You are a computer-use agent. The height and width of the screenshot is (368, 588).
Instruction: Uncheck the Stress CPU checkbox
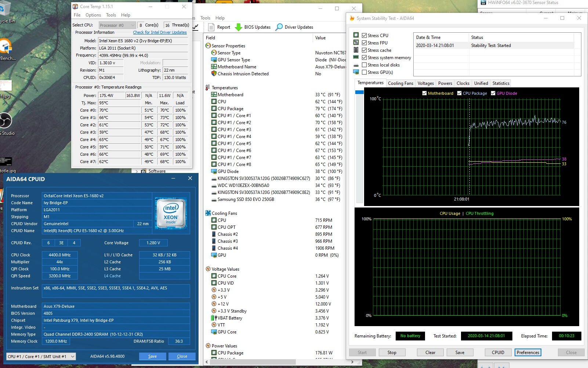click(x=364, y=35)
